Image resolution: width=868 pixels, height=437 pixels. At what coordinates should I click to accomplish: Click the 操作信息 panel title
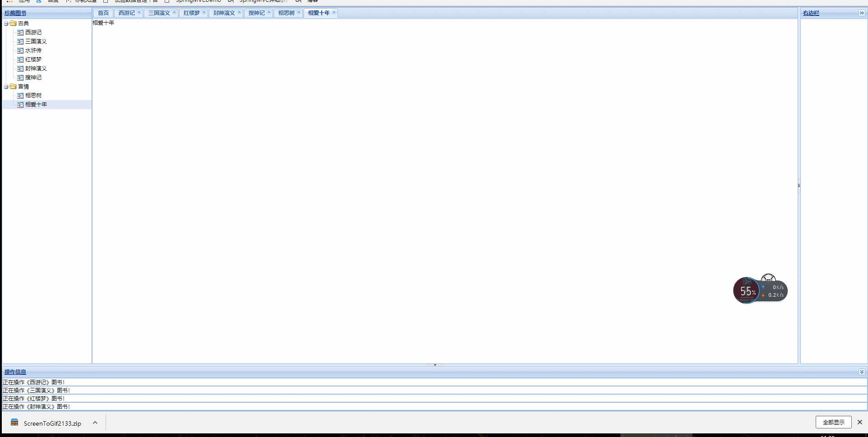(x=15, y=372)
